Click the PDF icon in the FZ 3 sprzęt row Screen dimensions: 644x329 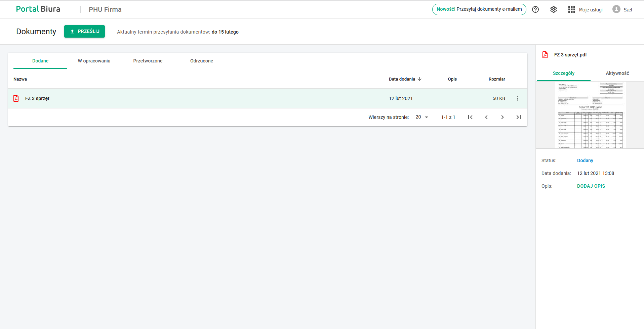[x=16, y=98]
